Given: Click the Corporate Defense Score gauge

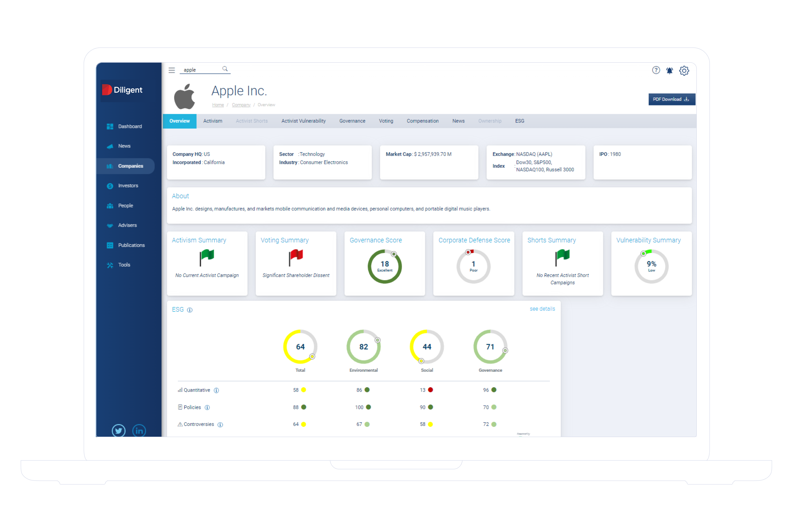Looking at the screenshot, I should coord(473,267).
